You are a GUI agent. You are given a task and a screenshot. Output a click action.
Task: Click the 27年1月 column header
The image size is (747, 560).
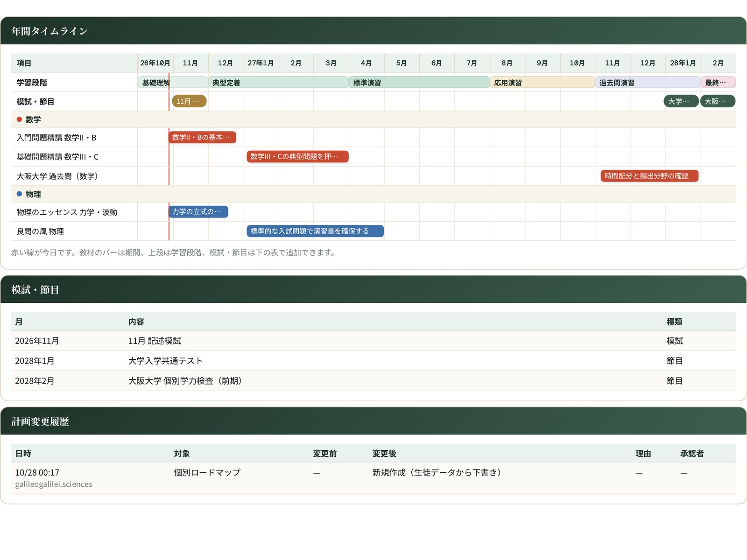coord(261,63)
